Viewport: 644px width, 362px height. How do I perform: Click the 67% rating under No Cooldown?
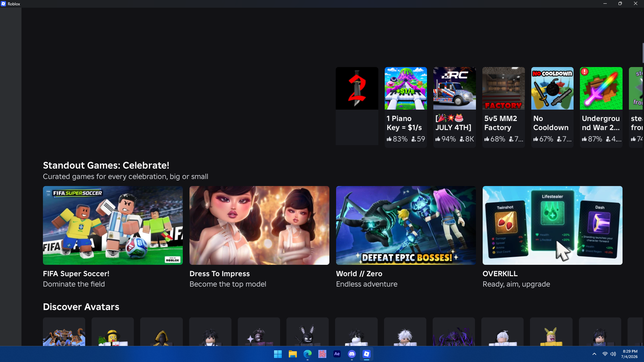[543, 139]
